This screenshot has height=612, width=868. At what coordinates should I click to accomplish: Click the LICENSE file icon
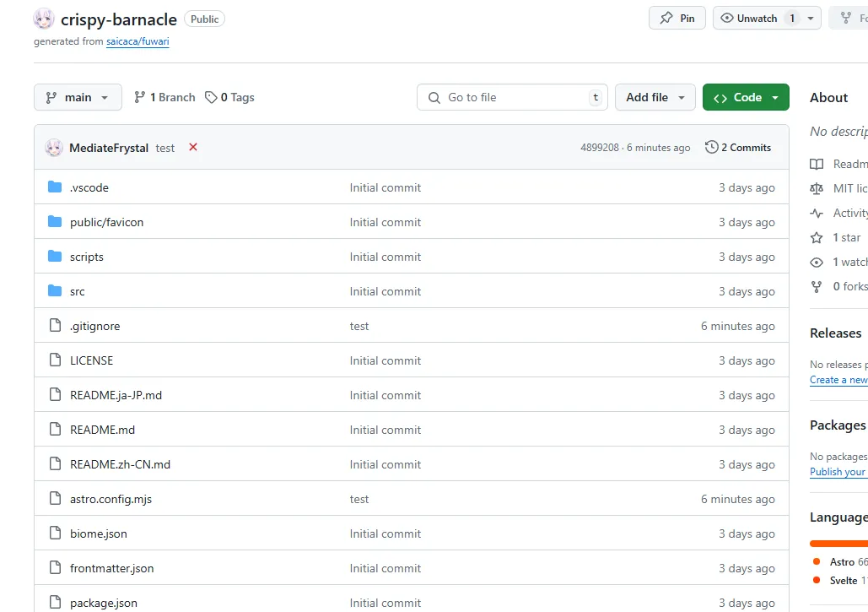click(x=56, y=360)
